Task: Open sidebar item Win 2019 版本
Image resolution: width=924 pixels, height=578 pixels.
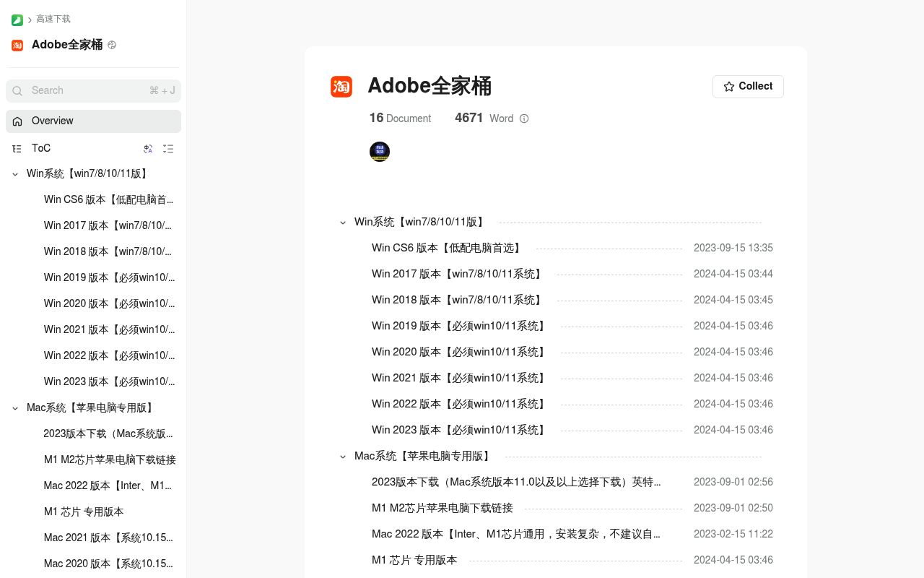Action: pyautogui.click(x=109, y=277)
